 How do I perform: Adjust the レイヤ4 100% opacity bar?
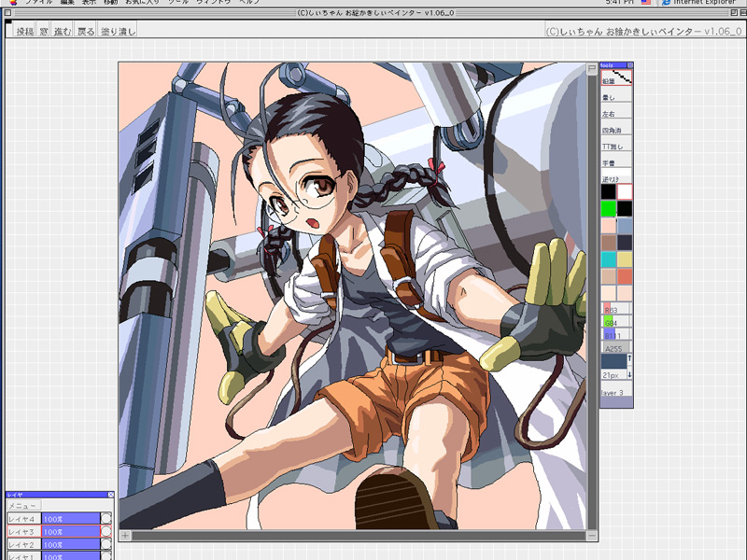tap(71, 519)
